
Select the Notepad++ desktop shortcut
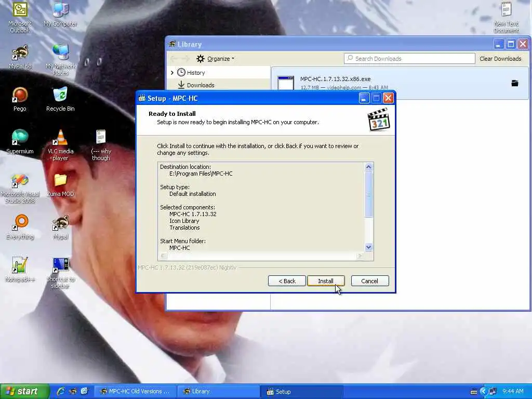click(x=20, y=270)
